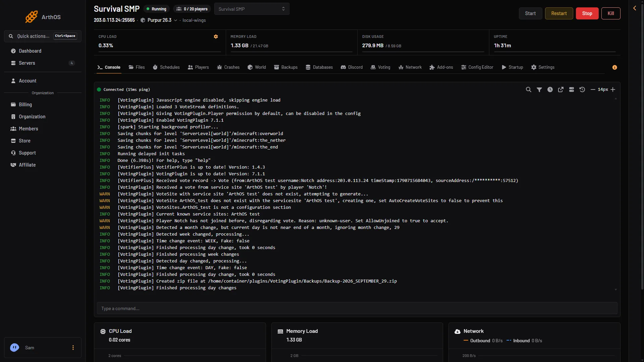Open the Schedules tab

pos(166,67)
